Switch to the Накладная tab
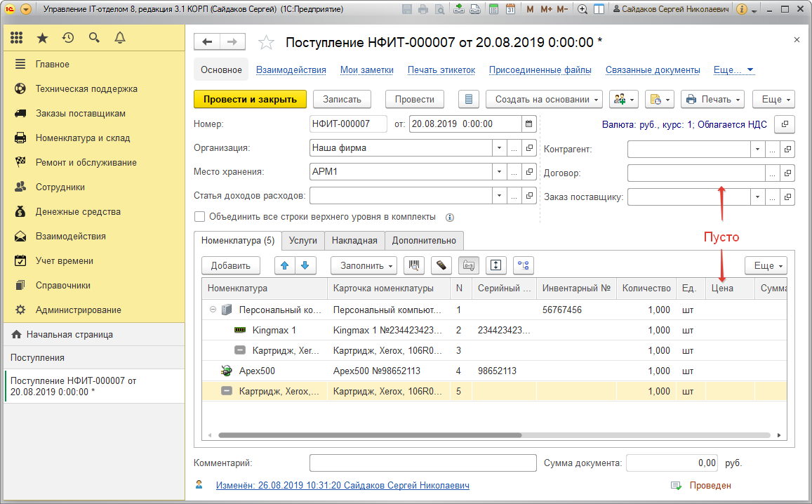 [354, 240]
